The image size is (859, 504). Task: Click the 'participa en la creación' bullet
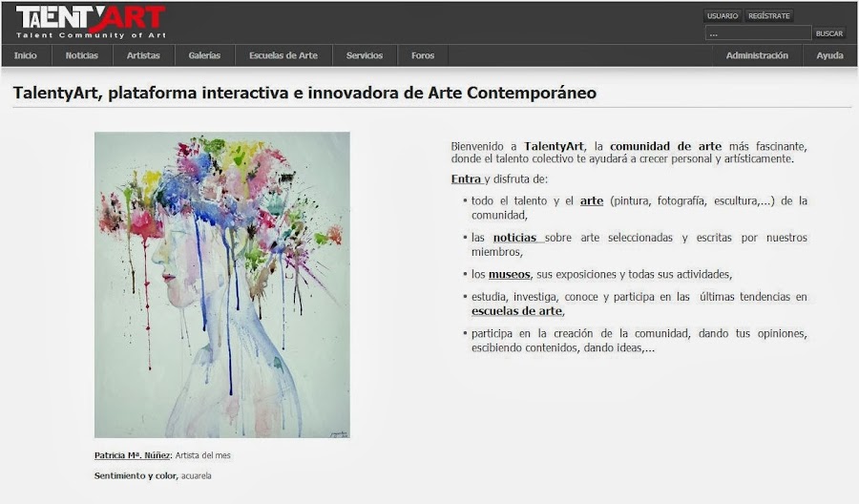click(639, 340)
